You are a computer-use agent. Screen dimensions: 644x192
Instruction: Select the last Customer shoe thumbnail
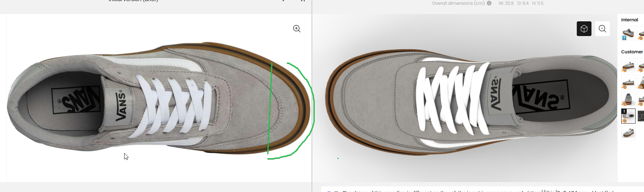[x=628, y=132]
